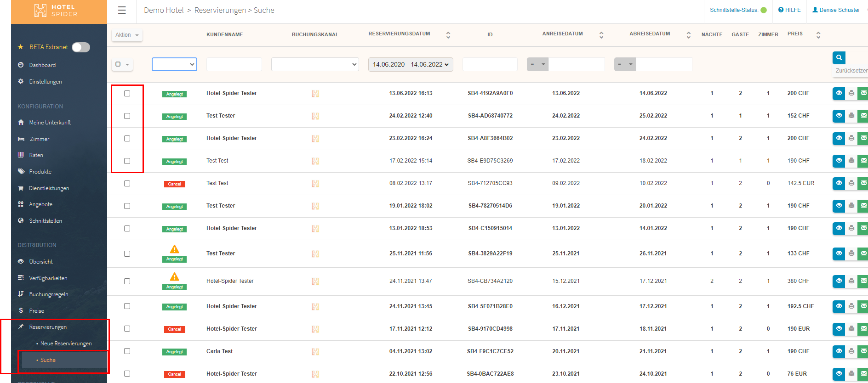Open the hamburger menu icon
This screenshot has height=383, width=868.
pyautogui.click(x=122, y=10)
